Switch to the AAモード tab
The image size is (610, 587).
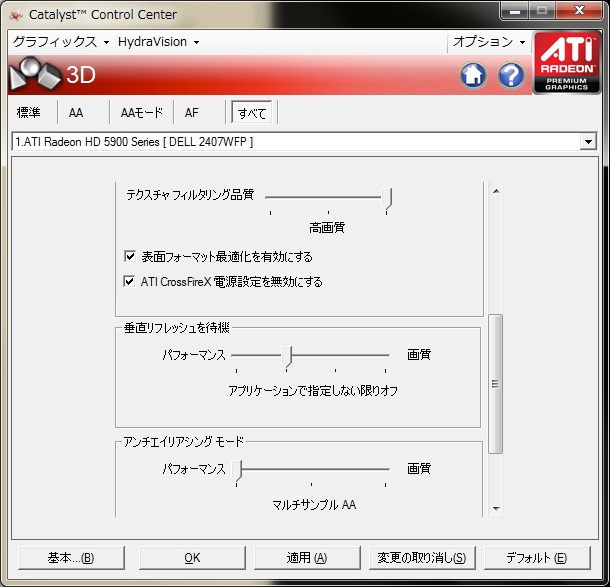[x=141, y=113]
